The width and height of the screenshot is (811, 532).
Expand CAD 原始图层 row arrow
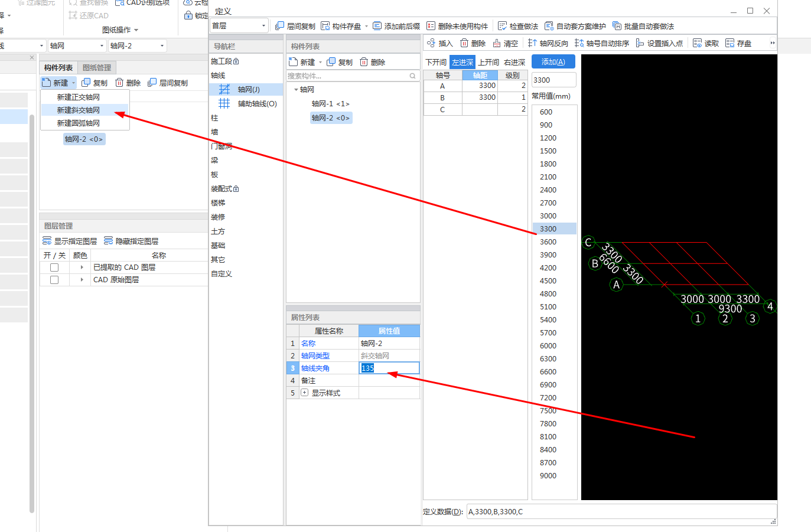point(82,280)
